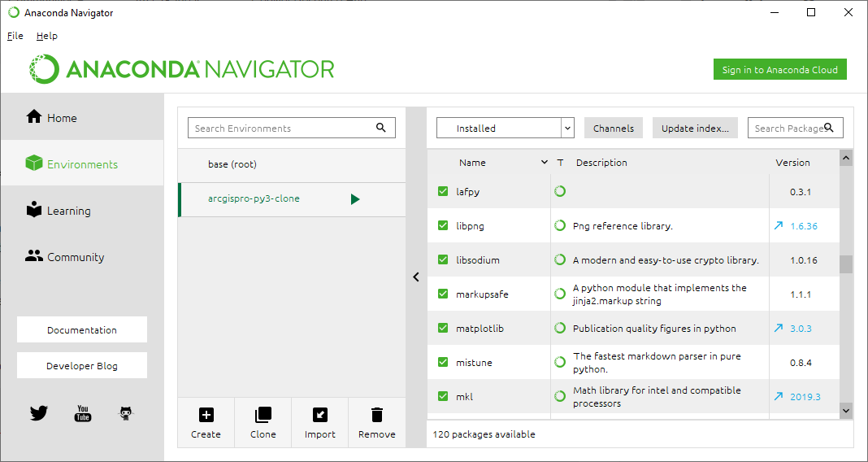The width and height of the screenshot is (868, 462).
Task: Click the magnifier in Search Packages
Action: [829, 128]
